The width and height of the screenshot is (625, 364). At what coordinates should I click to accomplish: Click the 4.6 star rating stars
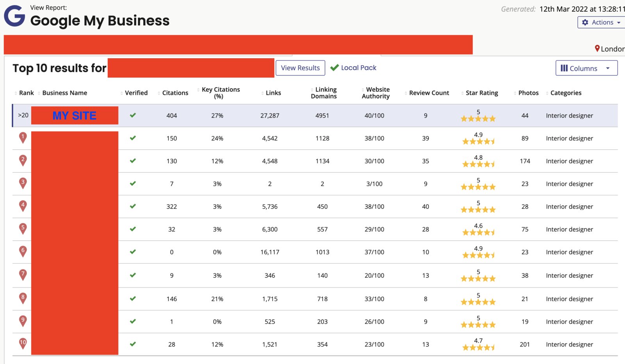pos(479,232)
